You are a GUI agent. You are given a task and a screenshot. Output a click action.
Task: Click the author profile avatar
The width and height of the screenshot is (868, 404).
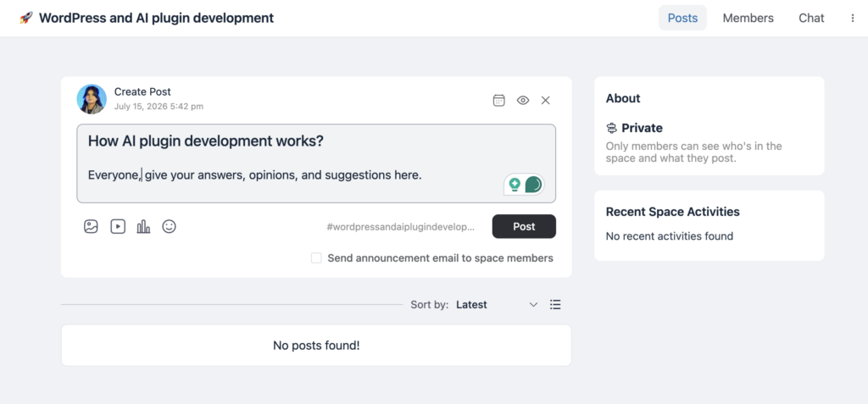click(92, 99)
